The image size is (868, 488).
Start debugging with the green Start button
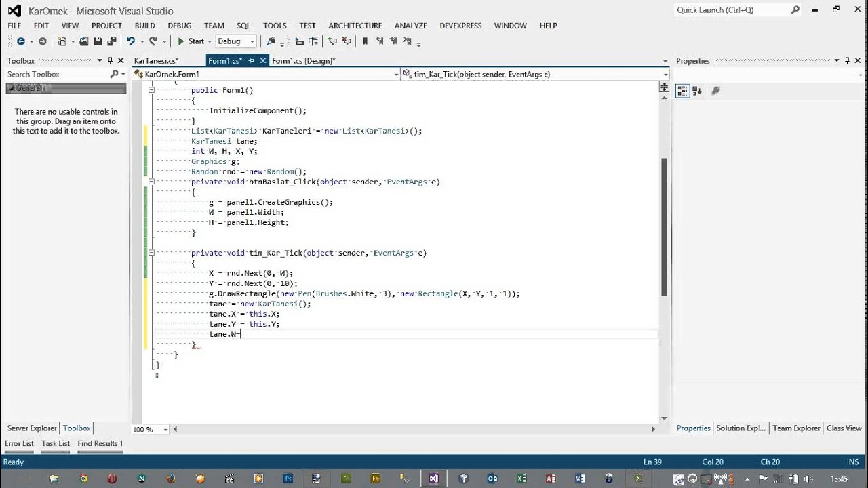191,41
